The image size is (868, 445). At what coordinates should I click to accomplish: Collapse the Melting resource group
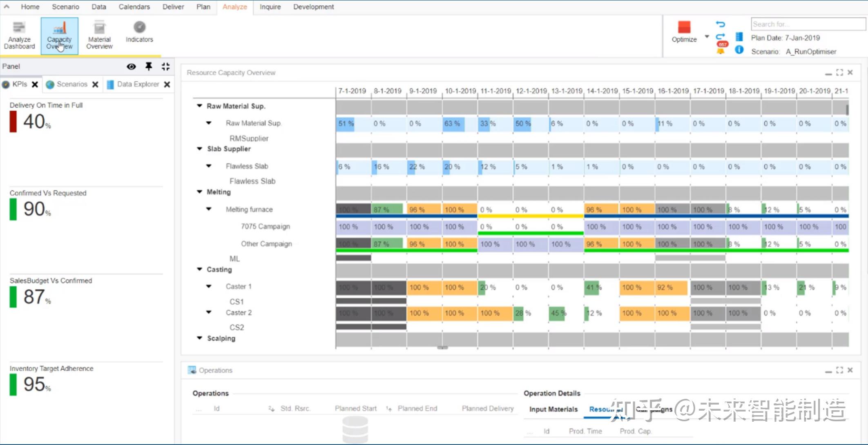coord(199,192)
